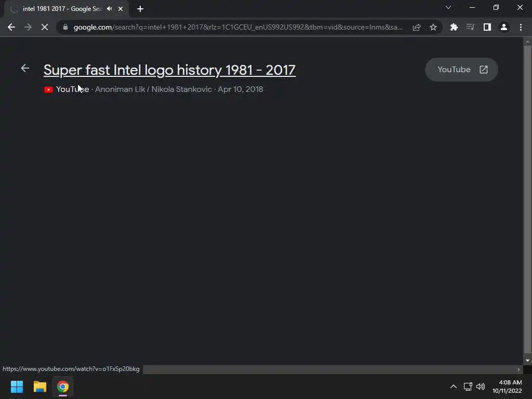This screenshot has height=399, width=532.
Task: Click the browser forward arrow
Action: (x=28, y=27)
